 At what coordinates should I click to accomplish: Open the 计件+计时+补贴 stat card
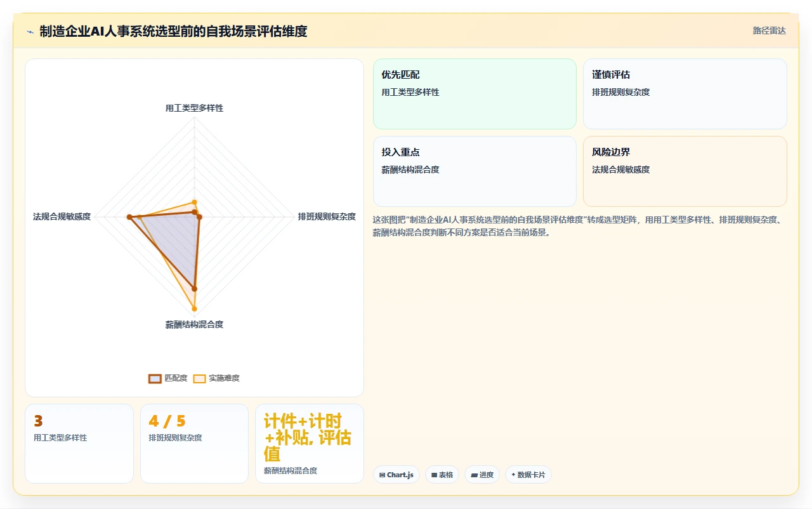pyautogui.click(x=310, y=444)
